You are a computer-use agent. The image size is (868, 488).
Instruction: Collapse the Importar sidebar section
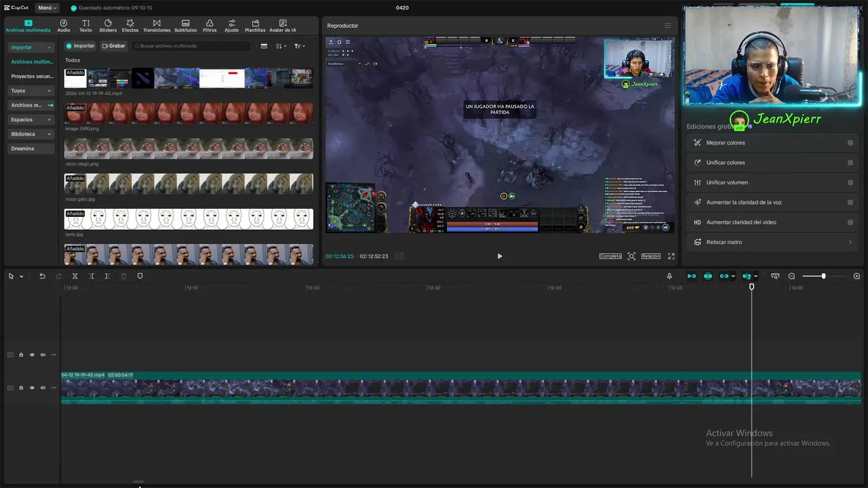(x=31, y=47)
